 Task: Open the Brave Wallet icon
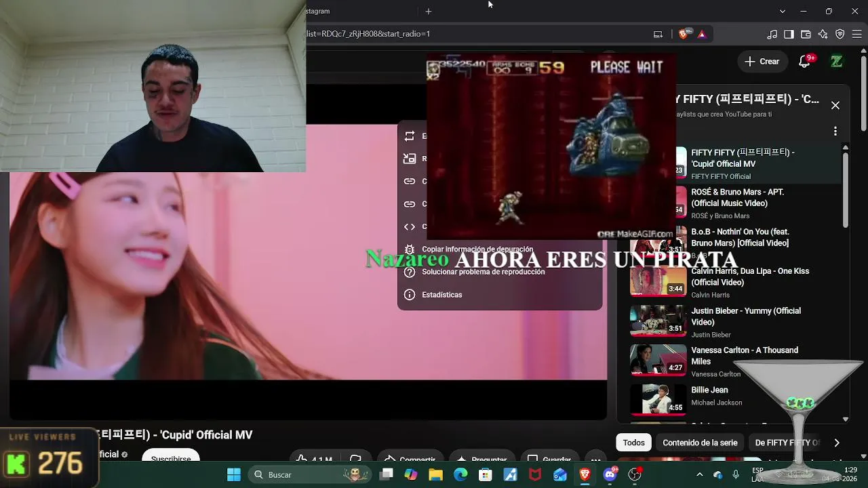(806, 34)
